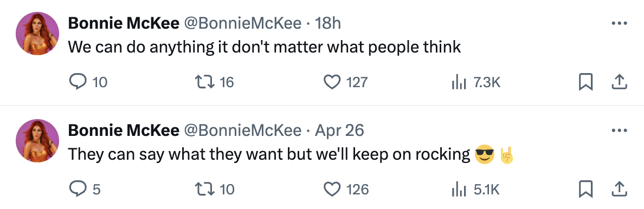Open Bonnie McKee's avatar on the first tweet
Screen dimensions: 644x209
click(x=37, y=34)
